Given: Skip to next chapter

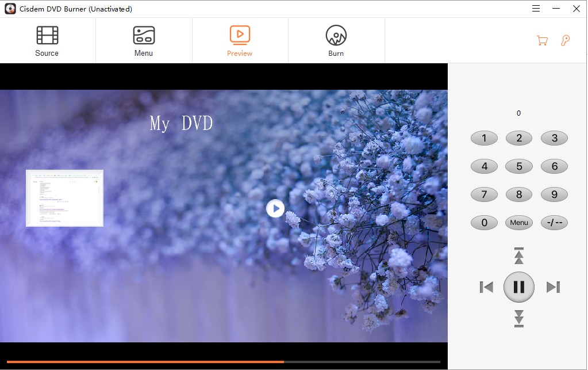Looking at the screenshot, I should tap(553, 287).
